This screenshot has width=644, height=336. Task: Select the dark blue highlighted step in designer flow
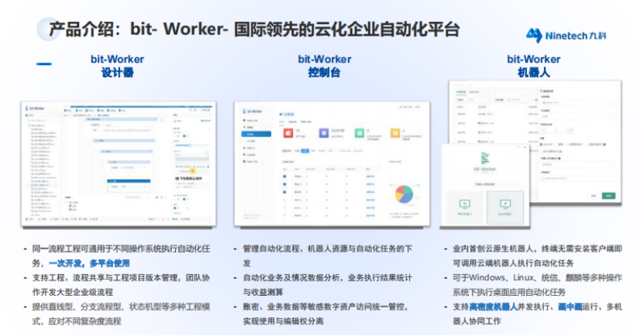129,181
